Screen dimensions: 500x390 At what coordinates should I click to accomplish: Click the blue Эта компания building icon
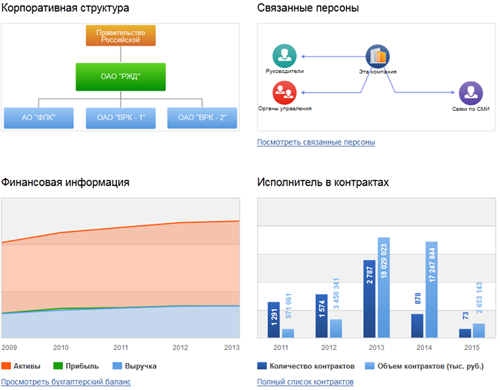(x=378, y=56)
